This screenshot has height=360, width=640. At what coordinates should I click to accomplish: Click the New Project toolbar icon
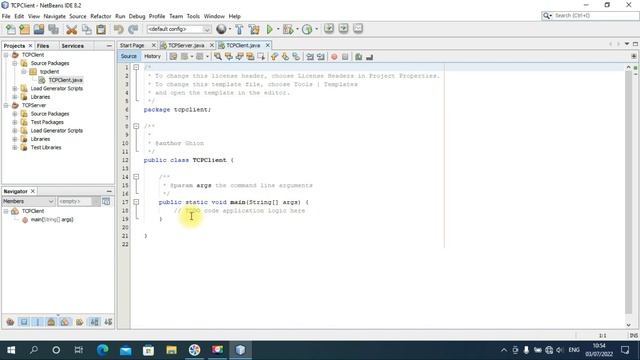[24, 29]
